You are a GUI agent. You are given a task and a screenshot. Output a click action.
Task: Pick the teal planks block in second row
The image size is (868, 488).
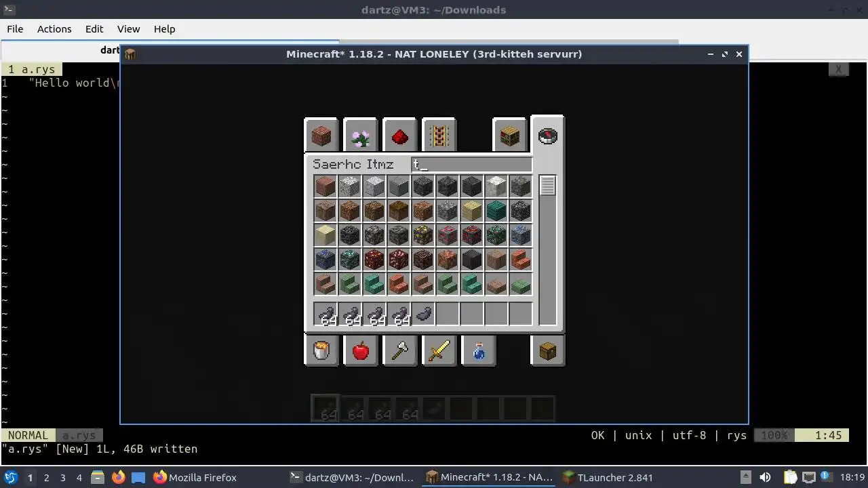[x=496, y=210]
